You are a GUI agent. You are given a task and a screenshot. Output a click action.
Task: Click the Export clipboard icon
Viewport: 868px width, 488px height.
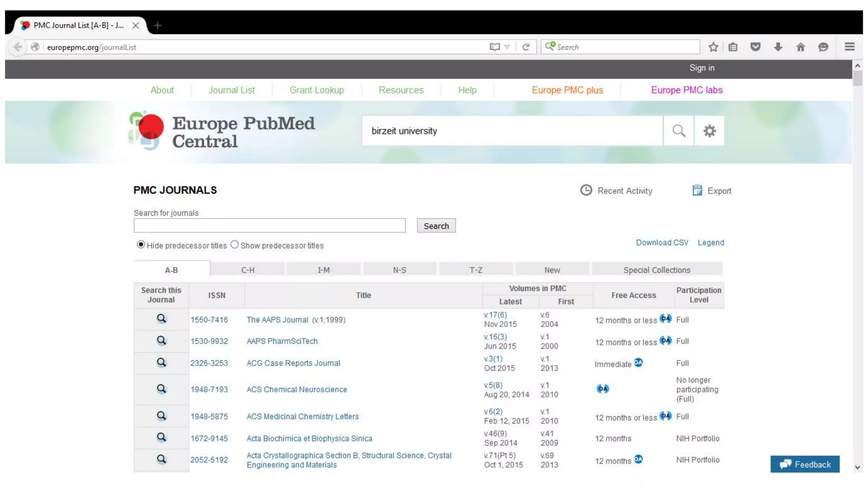[x=697, y=190]
